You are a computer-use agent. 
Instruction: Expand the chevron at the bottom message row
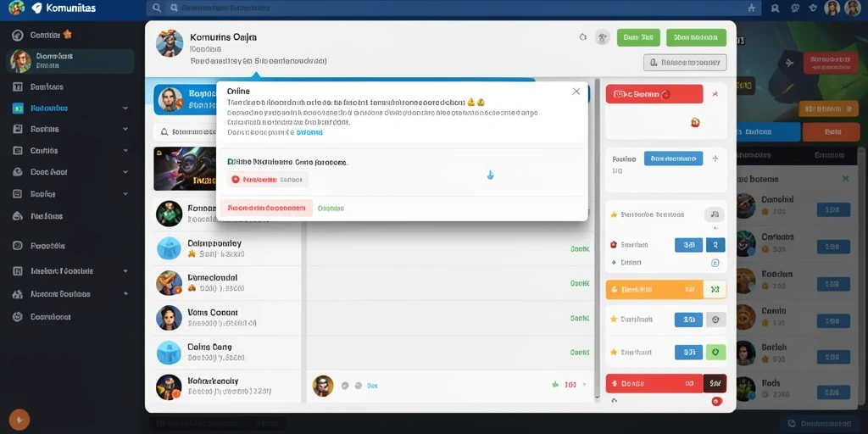(585, 384)
